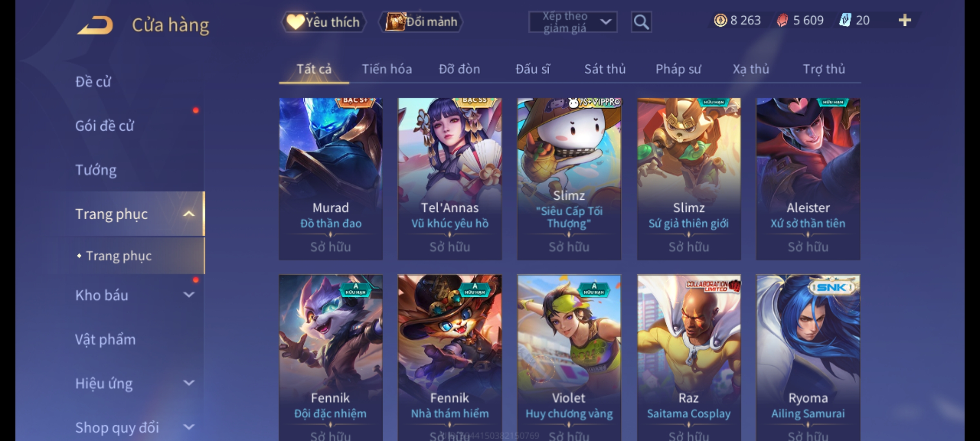
Task: Tap the plus icon to add currency
Action: click(x=905, y=20)
